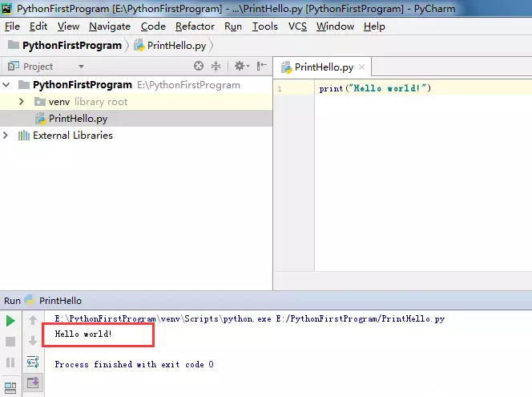Click the Pause output icon in Run panel
This screenshot has width=532, height=397.
(x=10, y=363)
